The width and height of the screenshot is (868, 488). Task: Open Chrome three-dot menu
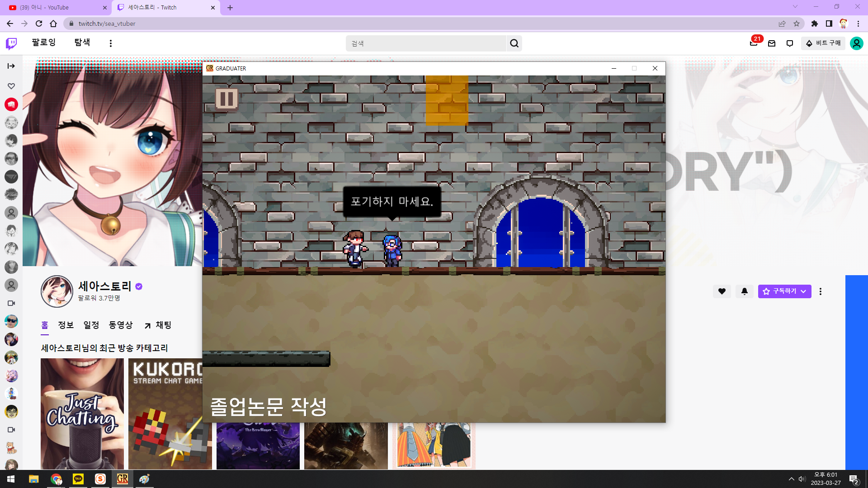point(858,23)
